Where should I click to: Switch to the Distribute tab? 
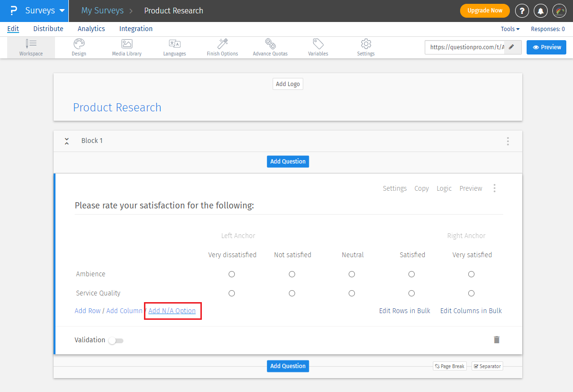pos(48,29)
